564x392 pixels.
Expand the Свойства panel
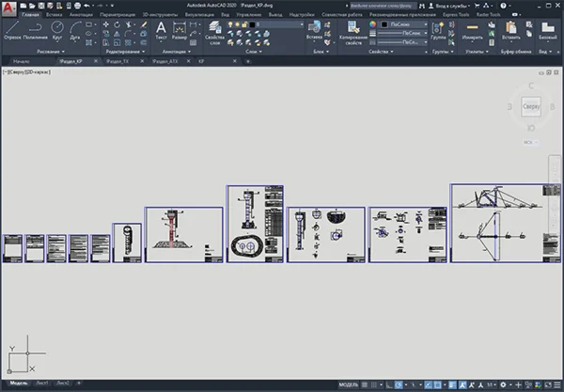tap(381, 52)
